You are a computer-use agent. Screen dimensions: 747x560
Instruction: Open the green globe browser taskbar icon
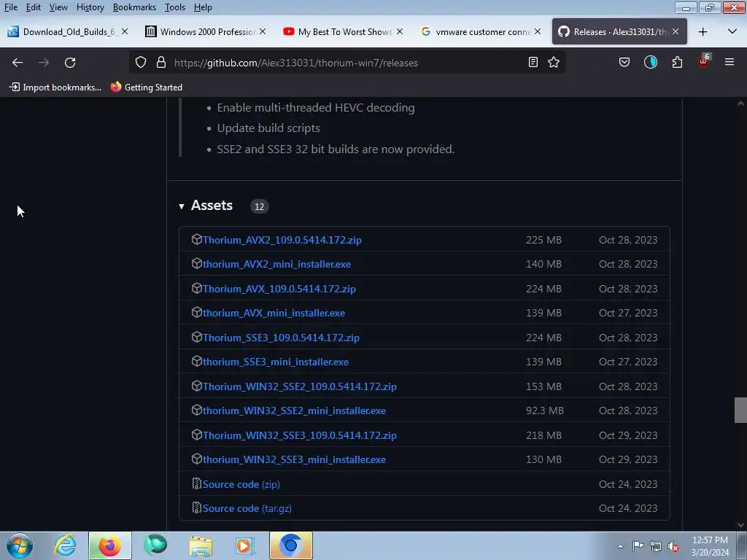pos(155,545)
